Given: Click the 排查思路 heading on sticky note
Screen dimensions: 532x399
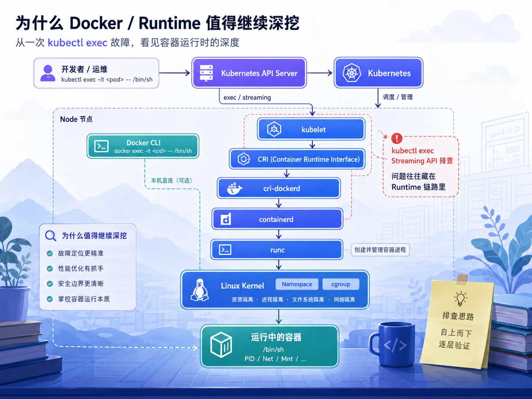Looking at the screenshot, I should point(458,316).
